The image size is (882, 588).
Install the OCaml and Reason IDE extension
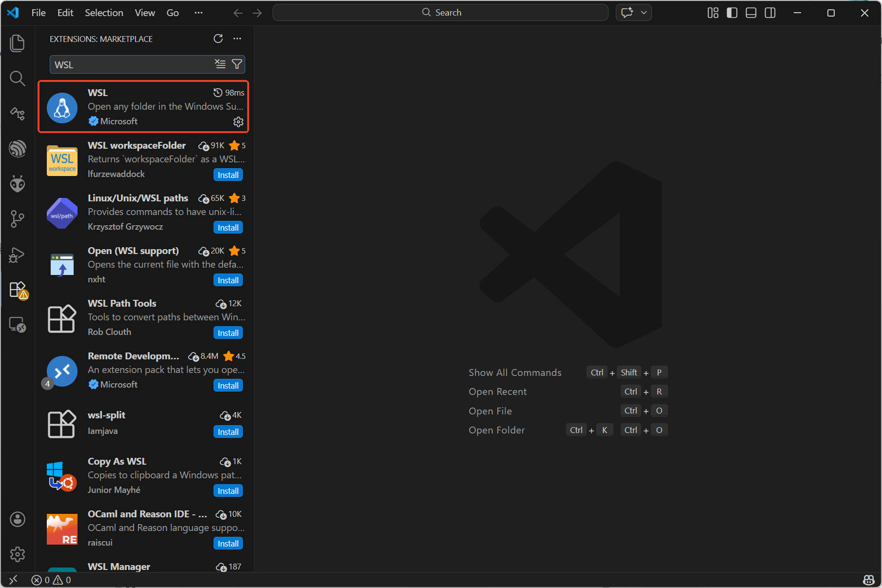pos(228,544)
